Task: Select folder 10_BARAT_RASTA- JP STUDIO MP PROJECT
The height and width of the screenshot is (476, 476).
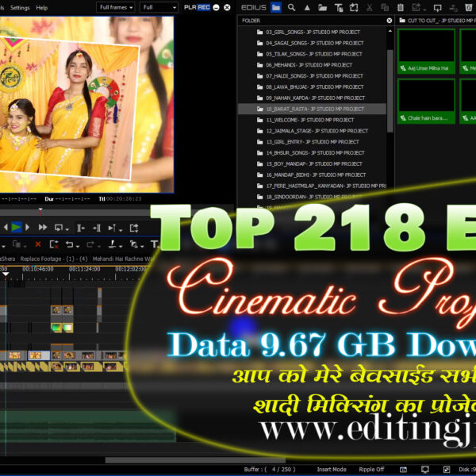Action: (310, 109)
